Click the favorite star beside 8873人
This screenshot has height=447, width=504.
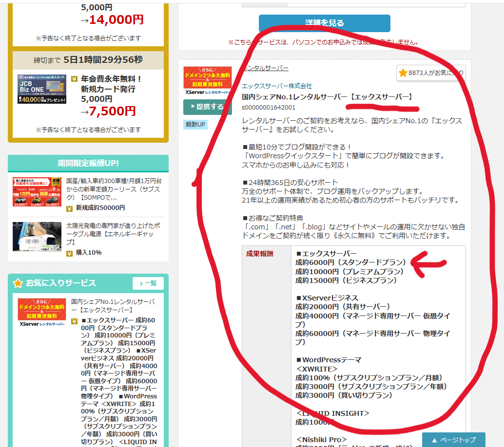(403, 73)
